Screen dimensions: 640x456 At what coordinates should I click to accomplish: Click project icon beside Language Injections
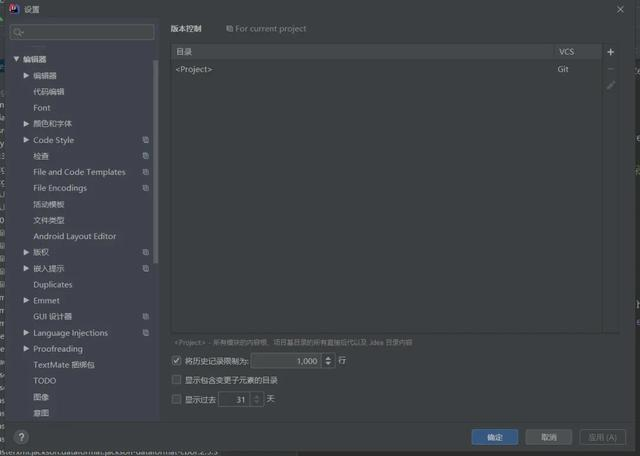145,333
